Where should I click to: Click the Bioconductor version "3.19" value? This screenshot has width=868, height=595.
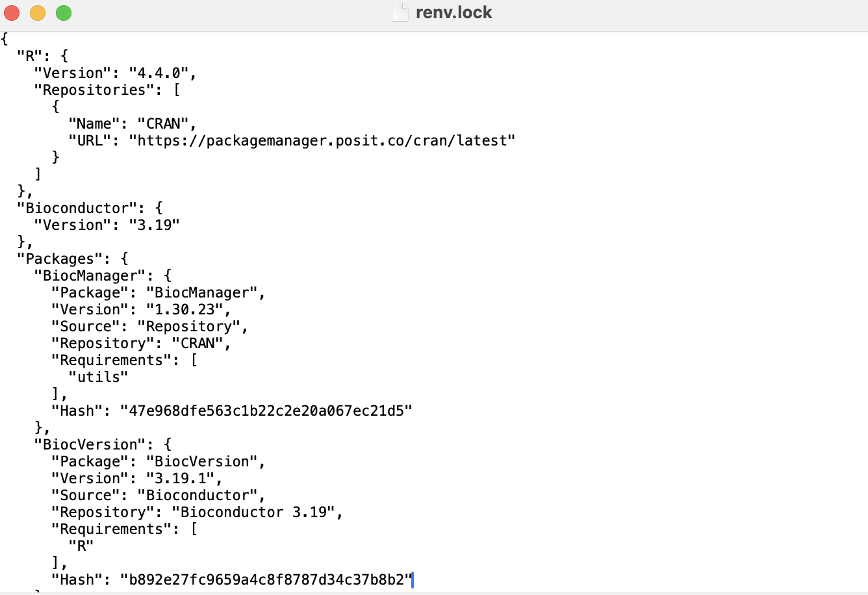(154, 225)
